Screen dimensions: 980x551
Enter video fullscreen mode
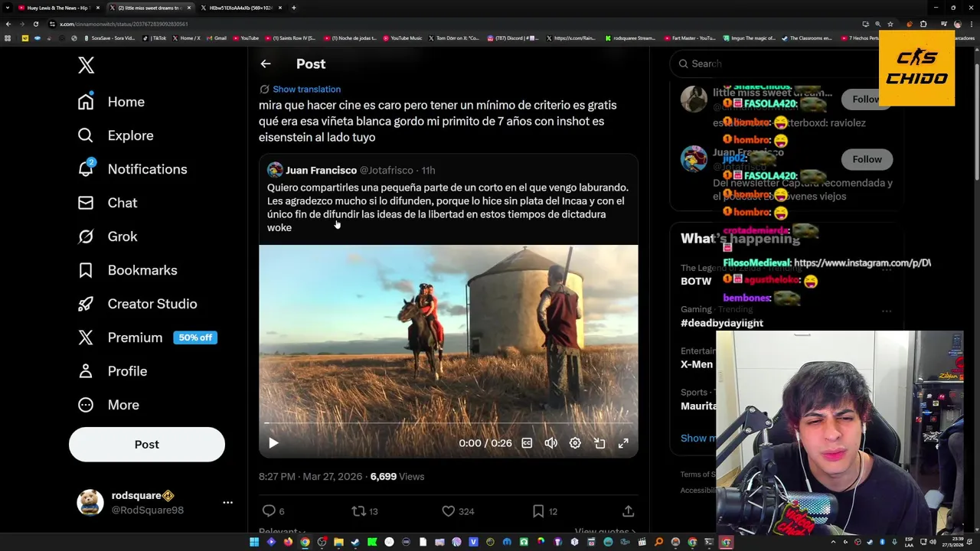pos(623,443)
